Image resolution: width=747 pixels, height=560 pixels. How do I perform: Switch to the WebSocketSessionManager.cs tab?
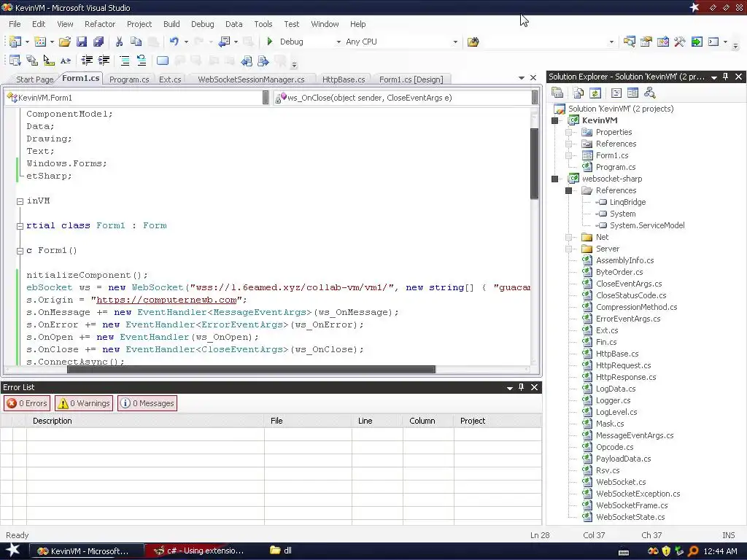click(x=251, y=79)
